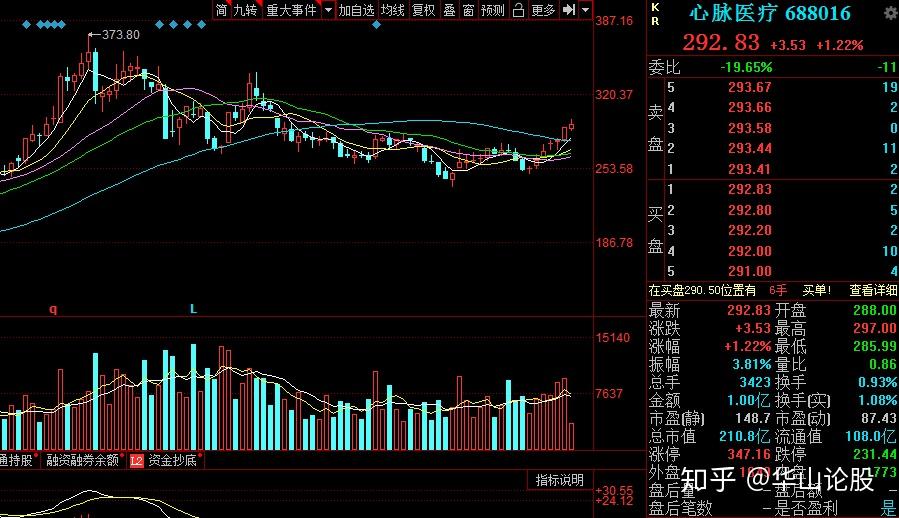Click the L2 badge icon
899x518 pixels.
136,461
